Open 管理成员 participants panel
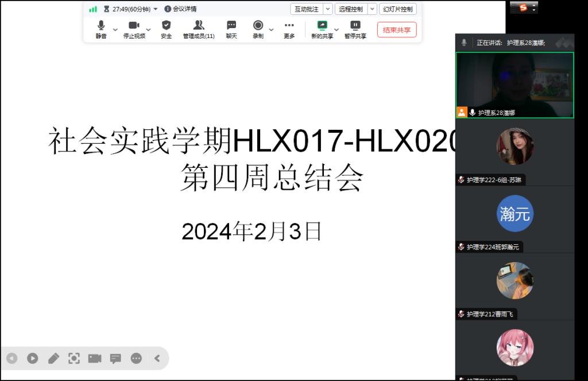 pyautogui.click(x=199, y=29)
